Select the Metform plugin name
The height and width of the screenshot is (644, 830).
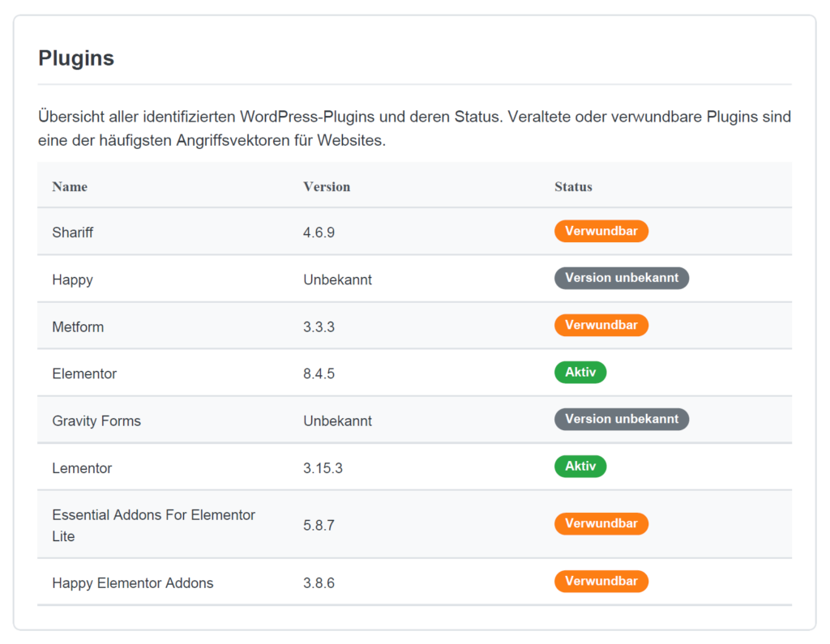(78, 326)
